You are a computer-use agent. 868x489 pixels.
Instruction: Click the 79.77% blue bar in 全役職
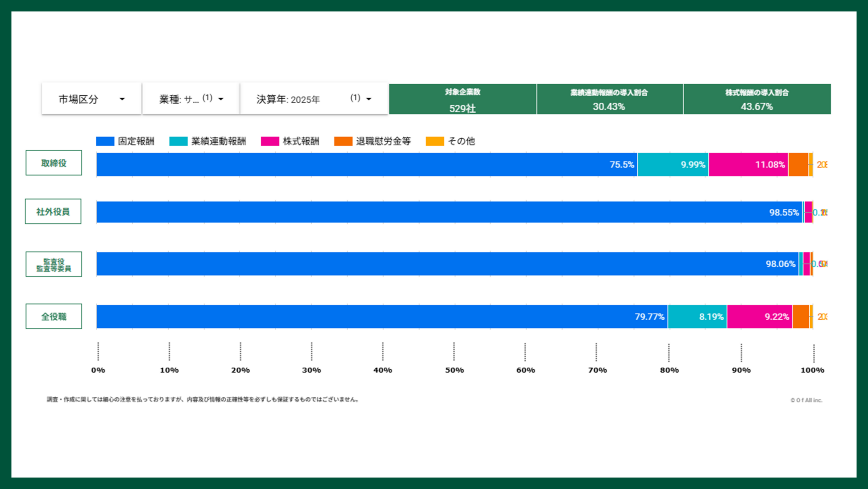pos(382,317)
